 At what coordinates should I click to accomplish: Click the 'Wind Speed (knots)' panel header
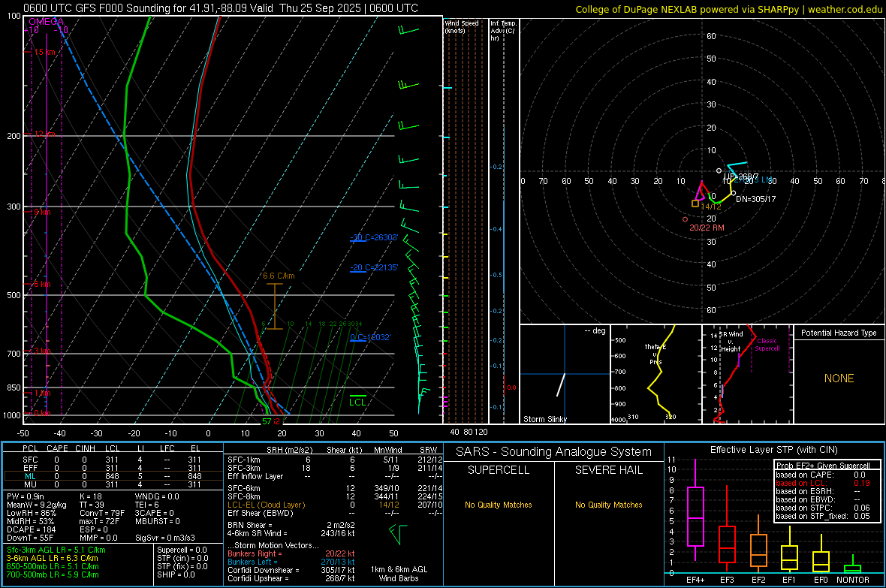tap(462, 26)
